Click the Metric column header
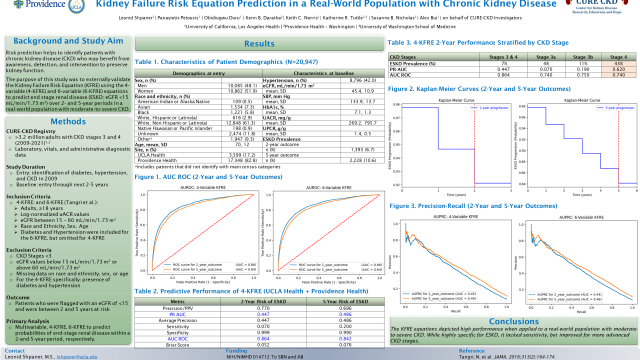Viewport: 640px width, 360px height. pos(178,302)
